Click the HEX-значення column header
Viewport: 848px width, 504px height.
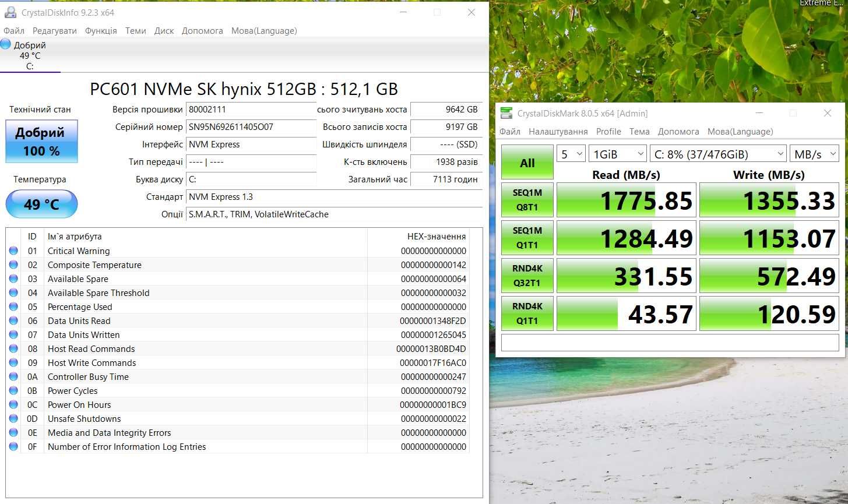pos(418,237)
